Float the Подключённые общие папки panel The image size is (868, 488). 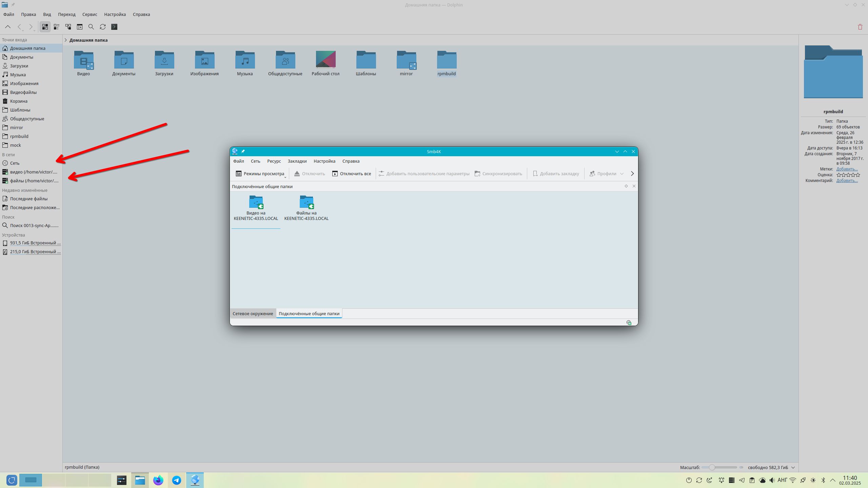626,186
